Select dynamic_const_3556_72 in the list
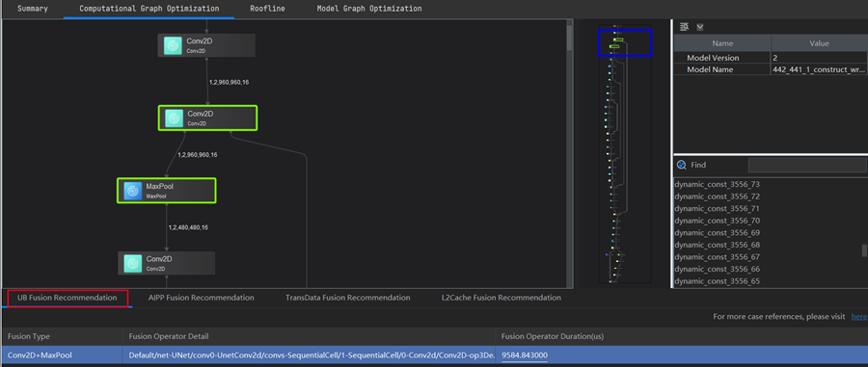The image size is (868, 367). [717, 197]
